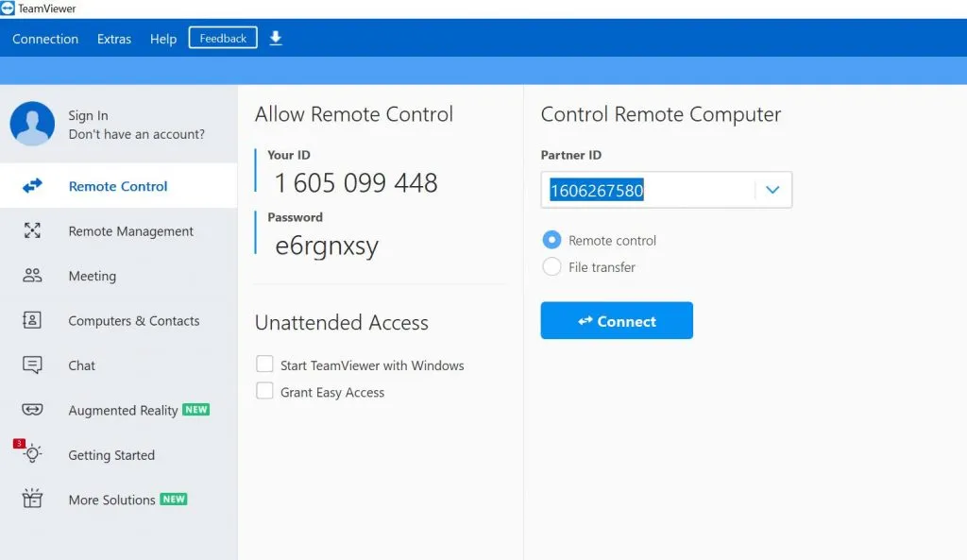Open the Chat section
967x560 pixels.
coord(118,365)
